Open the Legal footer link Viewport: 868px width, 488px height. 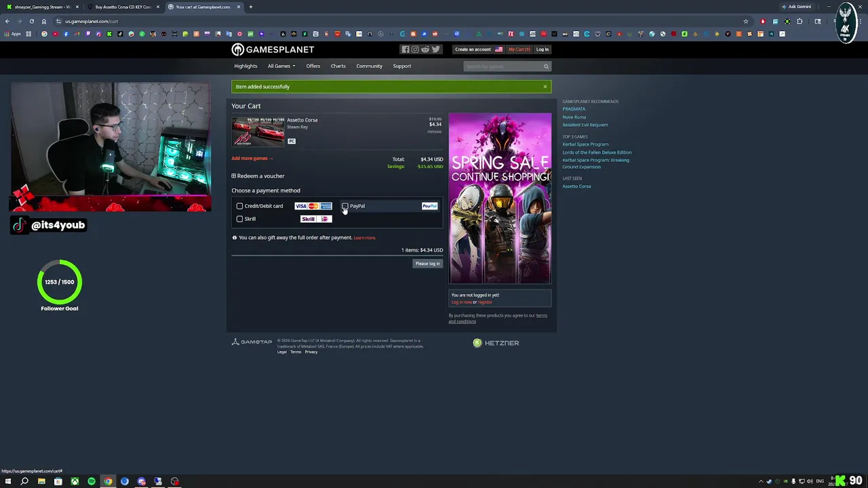(281, 352)
